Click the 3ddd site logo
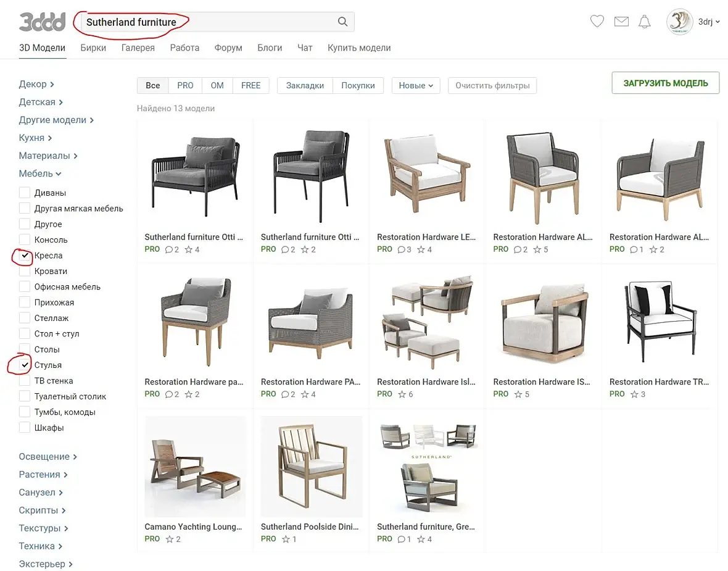Screen dimensions: 728x571 (x=42, y=22)
